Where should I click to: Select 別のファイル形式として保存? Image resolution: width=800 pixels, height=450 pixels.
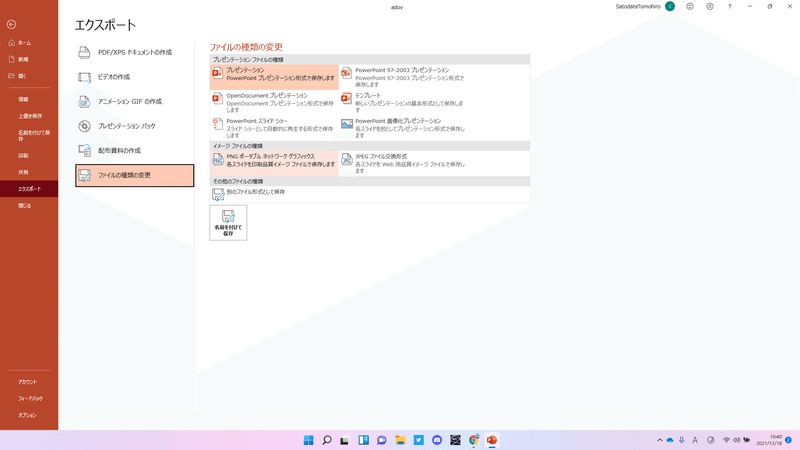[x=274, y=194]
